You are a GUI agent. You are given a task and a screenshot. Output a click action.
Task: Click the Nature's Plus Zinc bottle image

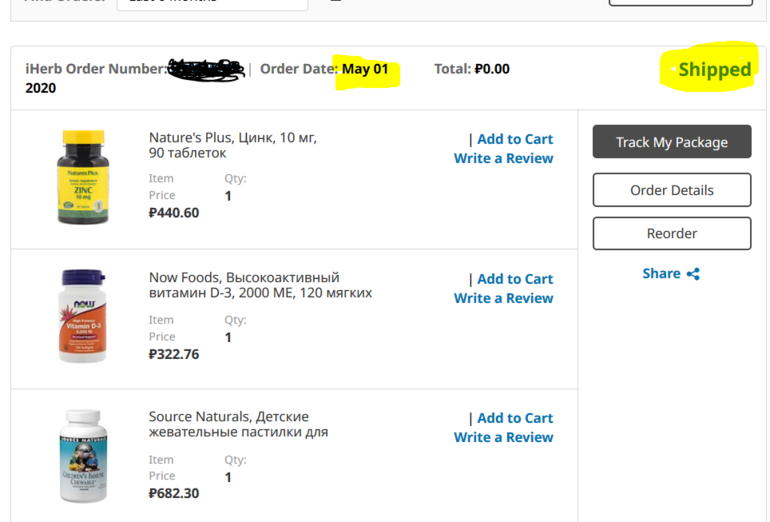(82, 177)
